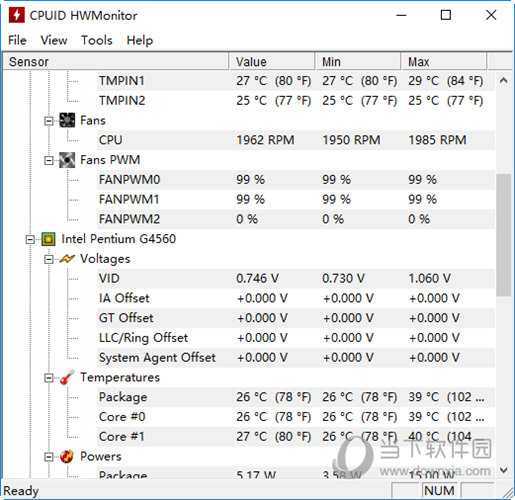Image resolution: width=515 pixels, height=500 pixels.
Task: Select the System Agent Offset row
Action: click(x=296, y=357)
